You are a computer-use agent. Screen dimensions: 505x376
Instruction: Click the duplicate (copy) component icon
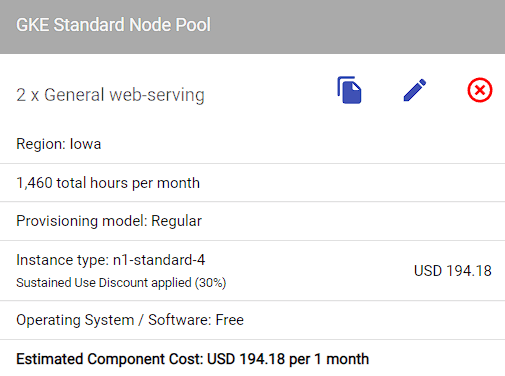(x=349, y=90)
